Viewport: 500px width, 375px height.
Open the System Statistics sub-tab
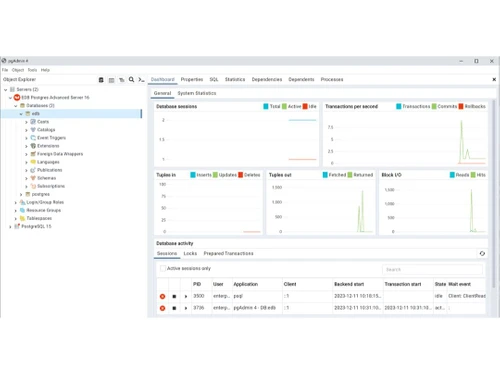[197, 93]
